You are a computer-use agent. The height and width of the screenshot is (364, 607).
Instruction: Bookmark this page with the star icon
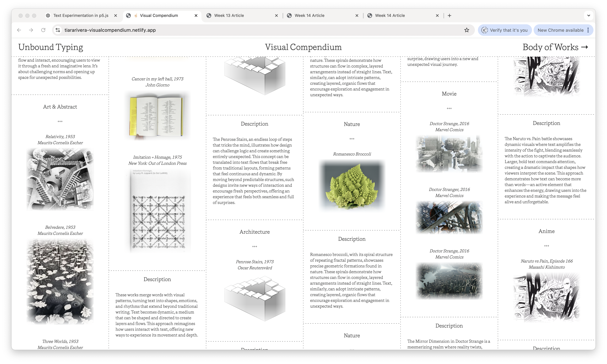[x=467, y=30]
